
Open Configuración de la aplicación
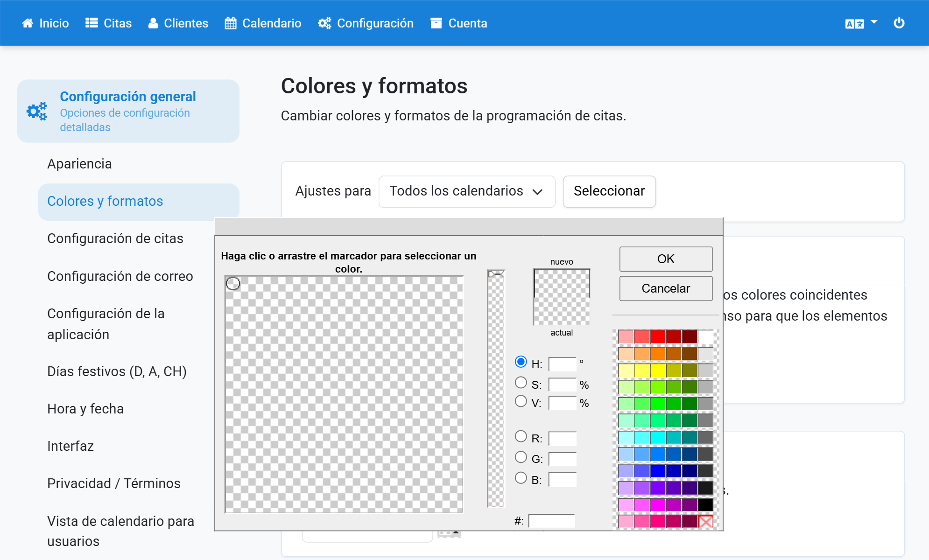pyautogui.click(x=106, y=324)
